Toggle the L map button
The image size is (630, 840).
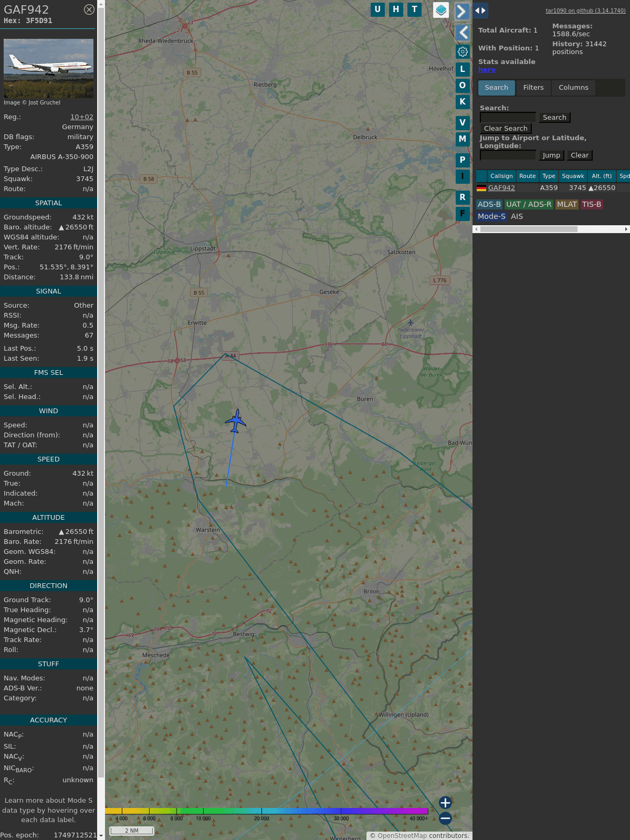463,69
